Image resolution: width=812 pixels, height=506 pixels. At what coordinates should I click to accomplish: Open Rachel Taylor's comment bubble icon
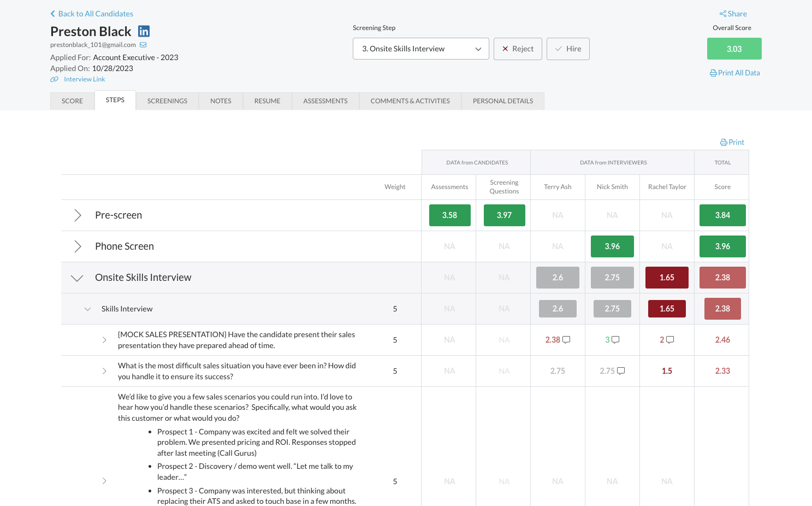tap(670, 340)
